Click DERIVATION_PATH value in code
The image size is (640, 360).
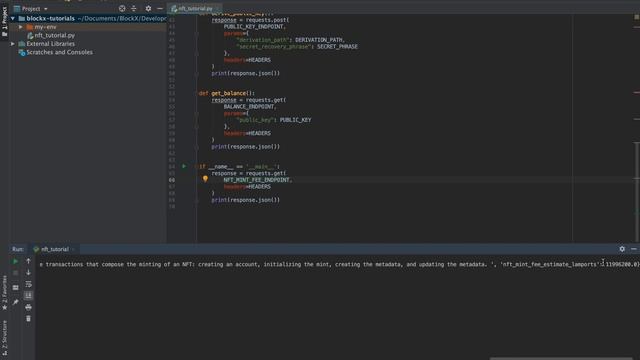pyautogui.click(x=319, y=40)
